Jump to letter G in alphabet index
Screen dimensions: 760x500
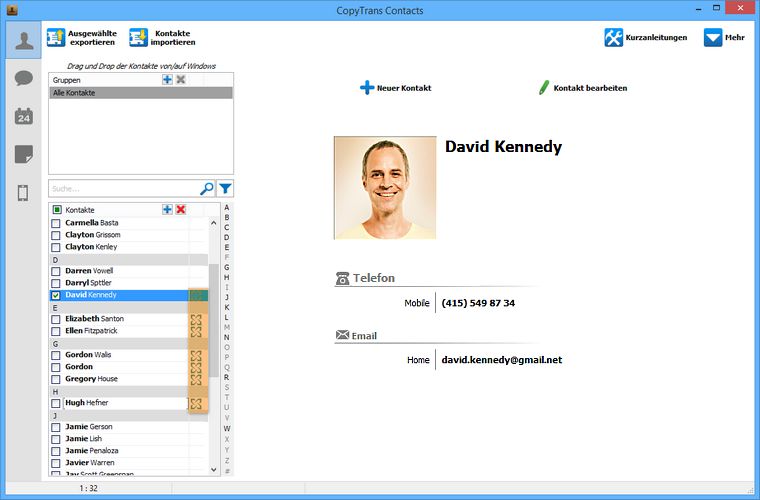pyautogui.click(x=226, y=267)
